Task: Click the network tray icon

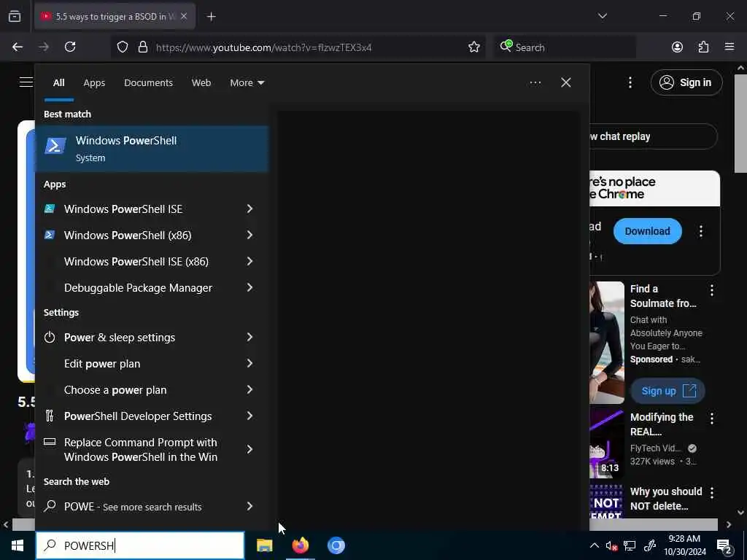Action: [x=630, y=545]
